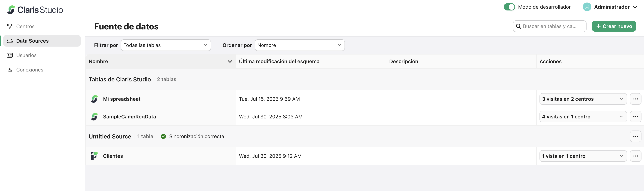The width and height of the screenshot is (644, 191).
Task: Open the Filtrar por dropdown
Action: pos(166,45)
